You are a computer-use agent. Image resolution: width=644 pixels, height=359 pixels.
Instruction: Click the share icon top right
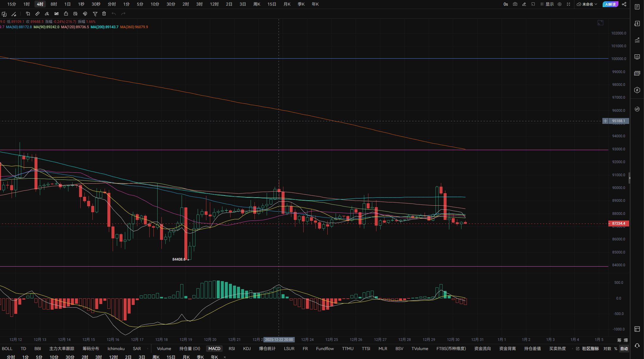coord(624,4)
